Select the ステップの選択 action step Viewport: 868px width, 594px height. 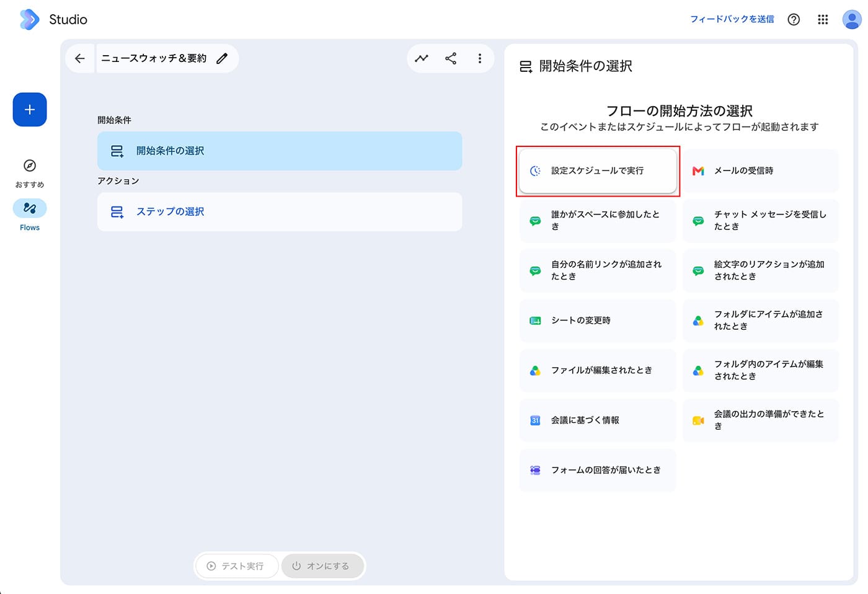coord(280,211)
